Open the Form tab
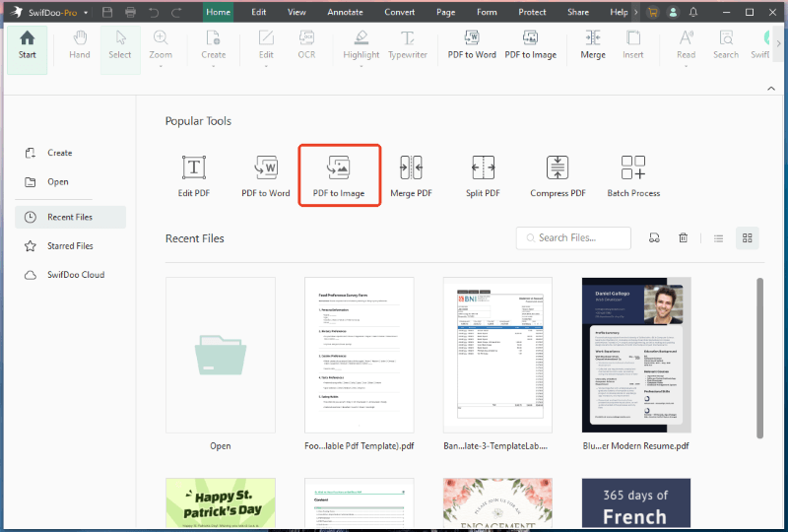The width and height of the screenshot is (788, 532). pyautogui.click(x=487, y=12)
